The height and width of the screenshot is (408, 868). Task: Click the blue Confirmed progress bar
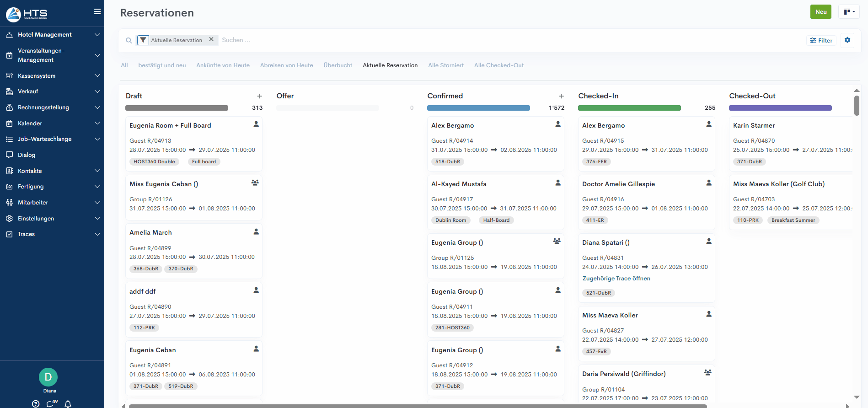coord(478,108)
